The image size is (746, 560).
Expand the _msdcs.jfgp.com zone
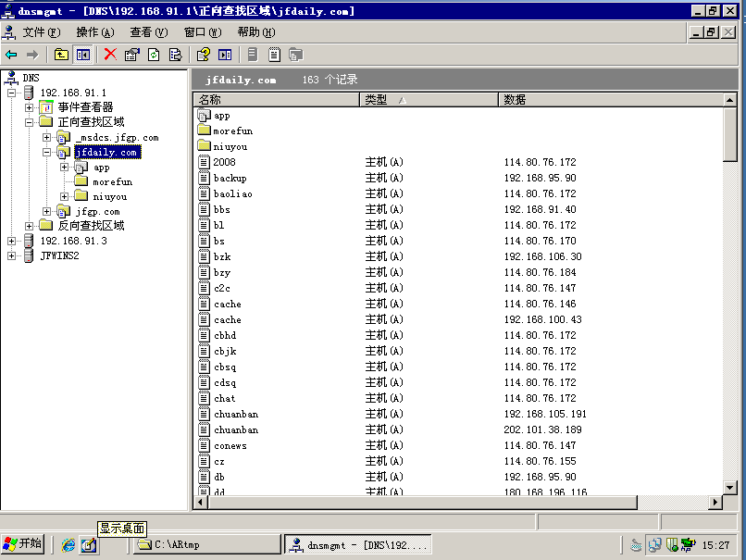click(x=46, y=138)
